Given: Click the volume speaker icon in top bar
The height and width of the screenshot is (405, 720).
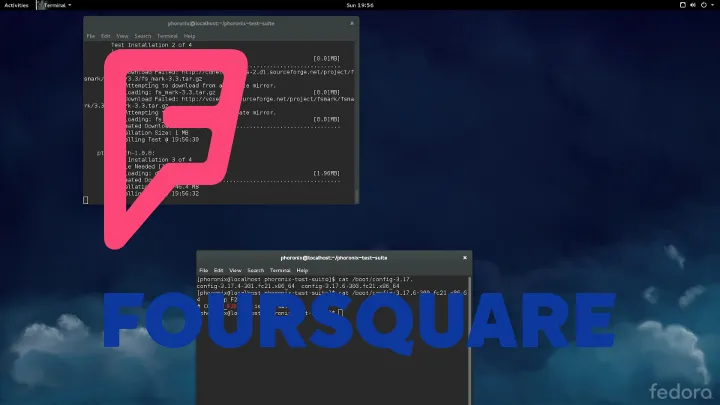Looking at the screenshot, I should pyautogui.click(x=692, y=5).
